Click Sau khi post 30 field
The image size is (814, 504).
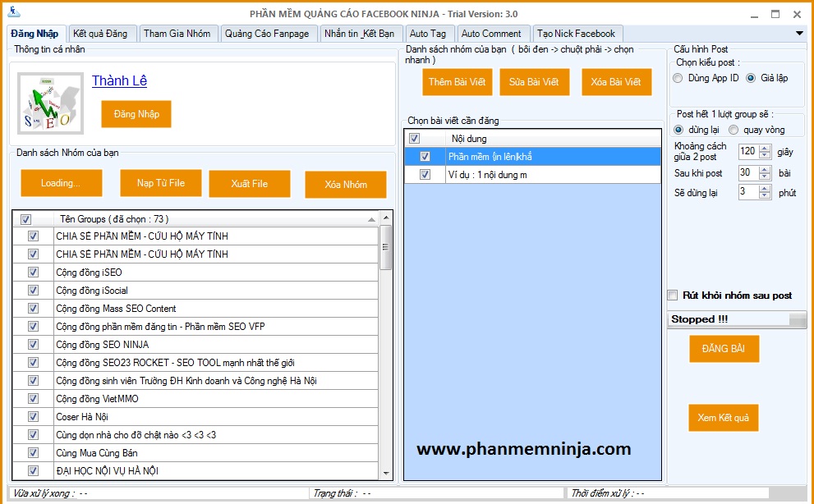[748, 173]
